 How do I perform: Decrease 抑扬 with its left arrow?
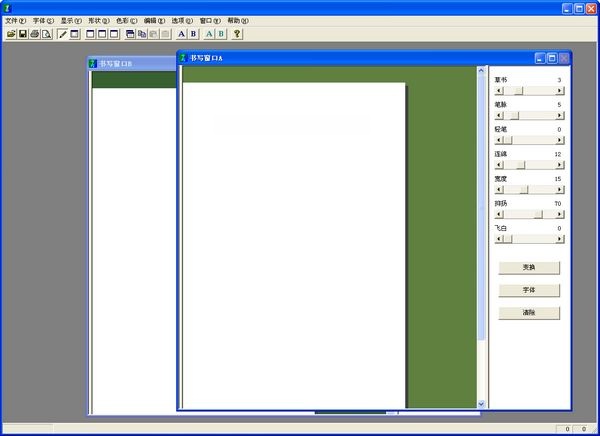pyautogui.click(x=499, y=214)
